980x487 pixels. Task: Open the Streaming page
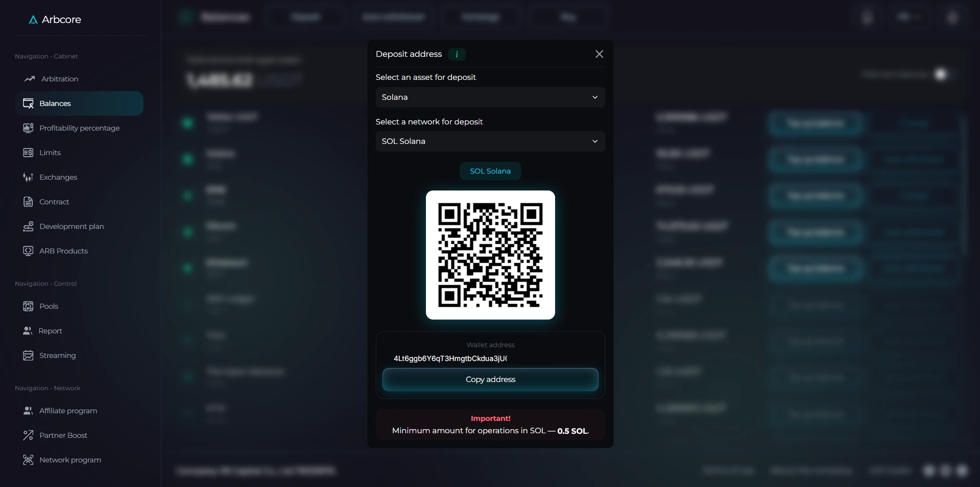tap(57, 355)
